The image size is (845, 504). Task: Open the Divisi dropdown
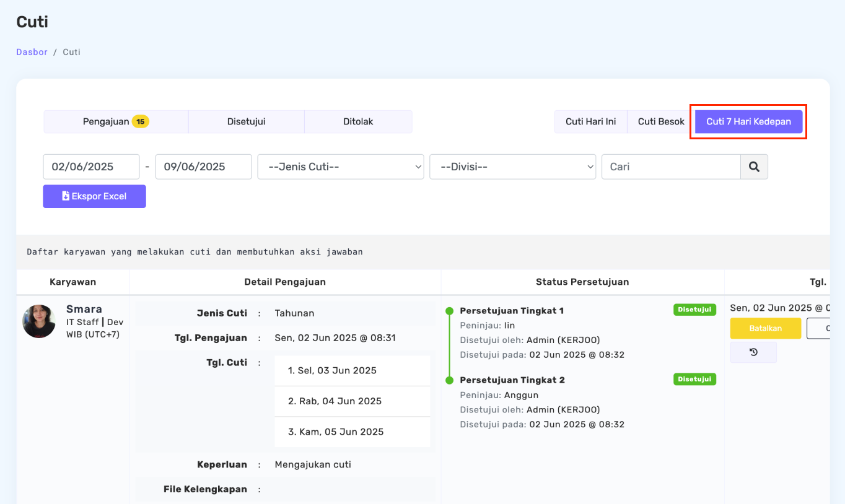pos(512,167)
